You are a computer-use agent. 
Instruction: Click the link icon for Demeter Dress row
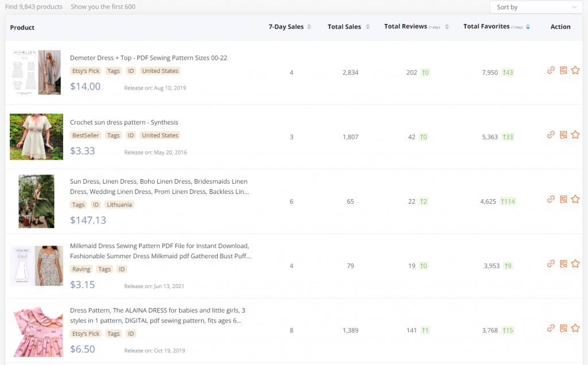pyautogui.click(x=551, y=71)
